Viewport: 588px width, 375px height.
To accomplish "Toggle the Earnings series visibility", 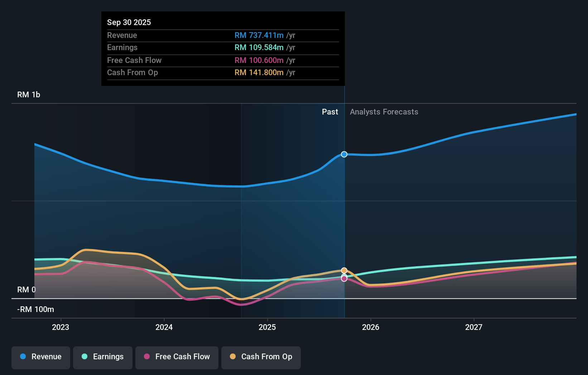I will pos(103,357).
